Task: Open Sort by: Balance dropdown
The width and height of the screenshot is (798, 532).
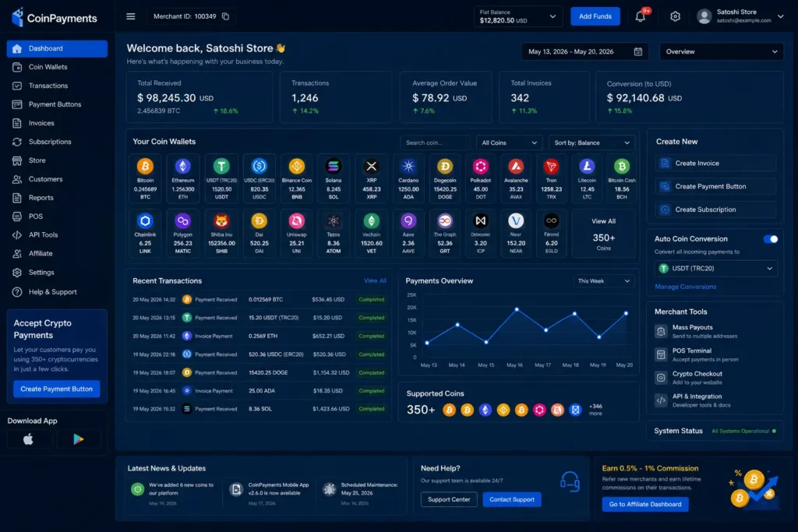Action: (x=591, y=143)
